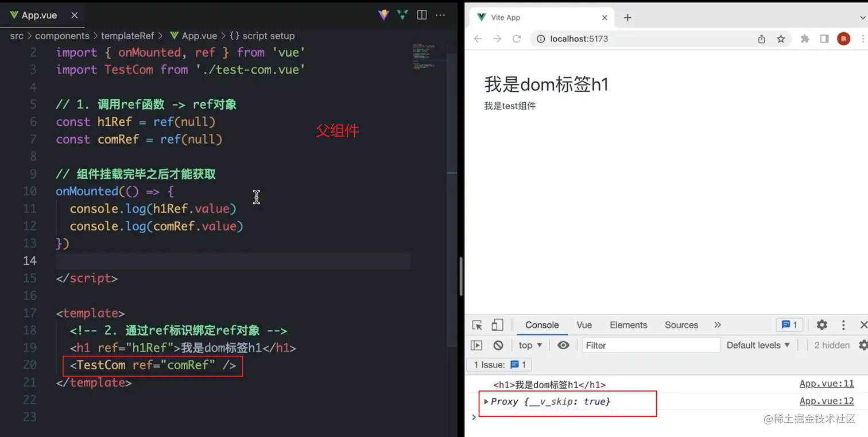Image resolution: width=868 pixels, height=437 pixels.
Task: Click the localhost:5173 address bar
Action: coord(660,38)
